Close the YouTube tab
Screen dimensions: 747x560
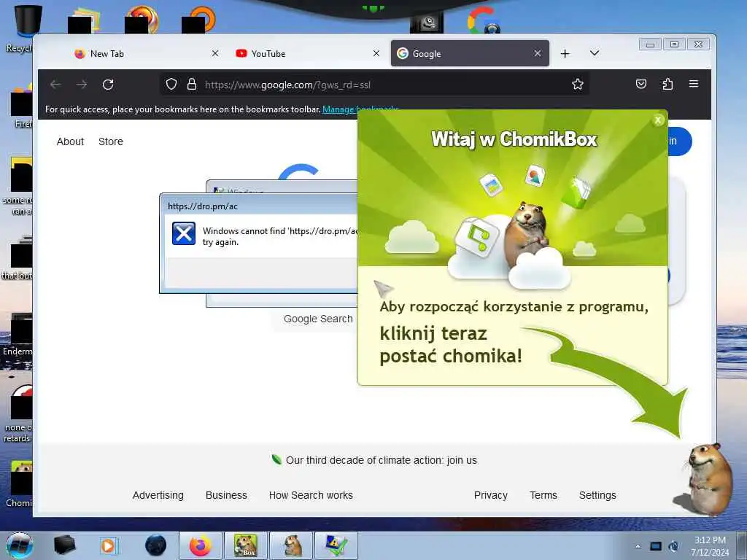376,53
